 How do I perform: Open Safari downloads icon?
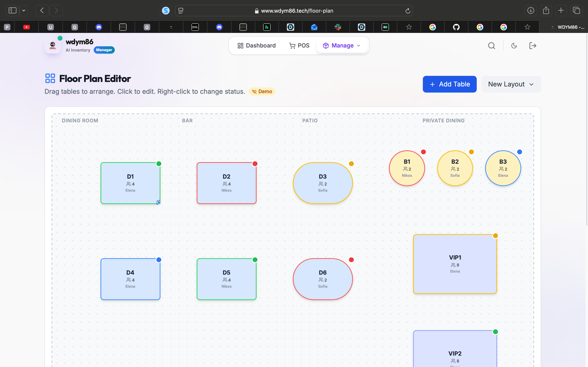pyautogui.click(x=531, y=10)
